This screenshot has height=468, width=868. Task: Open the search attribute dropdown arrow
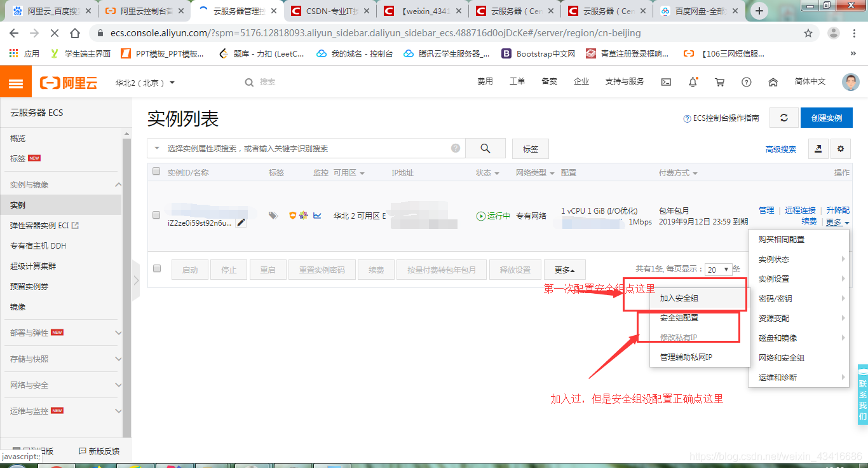coord(157,148)
